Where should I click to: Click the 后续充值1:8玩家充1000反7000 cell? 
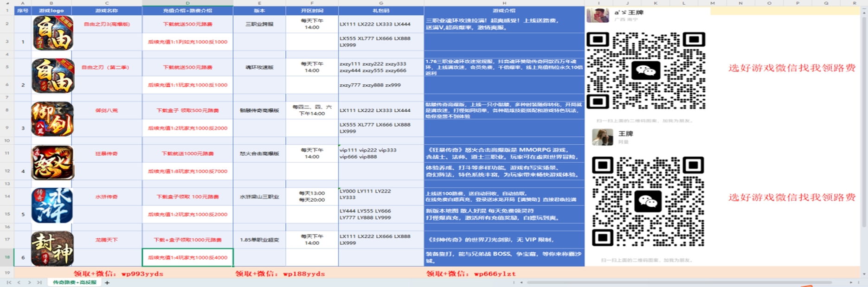pos(187,171)
